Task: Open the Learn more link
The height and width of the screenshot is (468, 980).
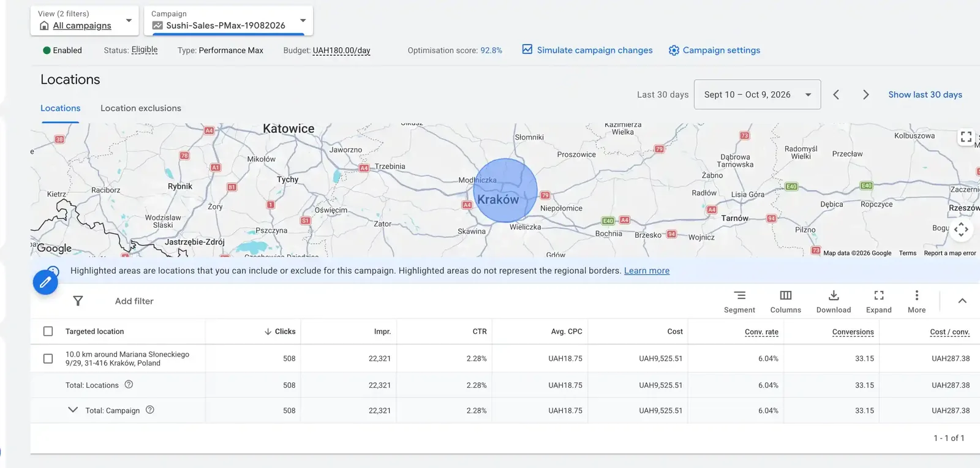Action: coord(647,271)
